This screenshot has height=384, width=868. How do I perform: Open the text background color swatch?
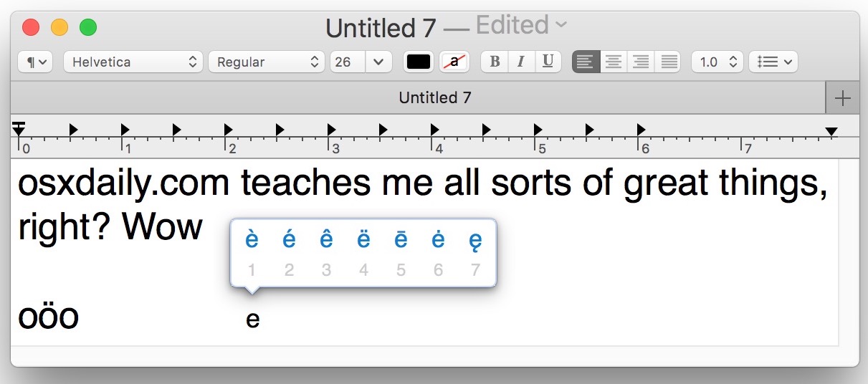tap(454, 62)
